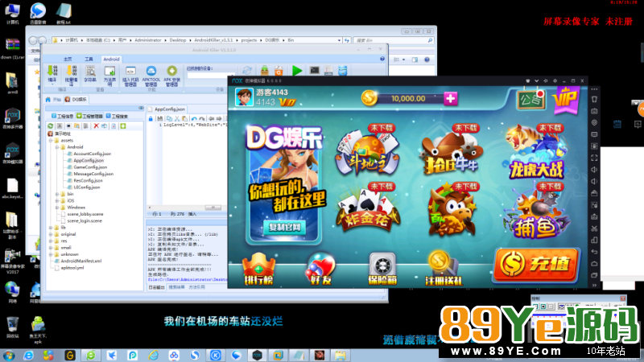The image size is (644, 362).
Task: Expand the iOS folder node
Action: (57, 200)
